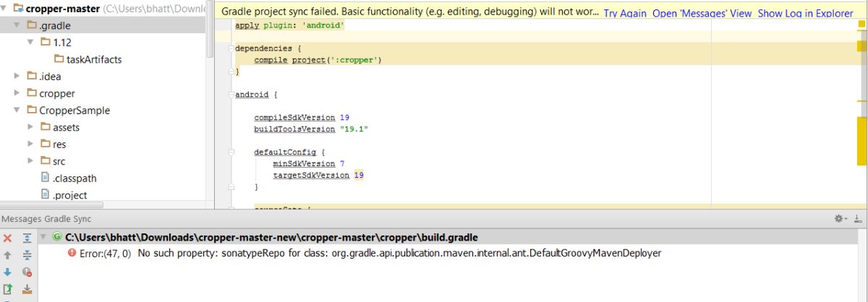This screenshot has width=868, height=302.
Task: Select the assets folder
Action: tap(66, 127)
